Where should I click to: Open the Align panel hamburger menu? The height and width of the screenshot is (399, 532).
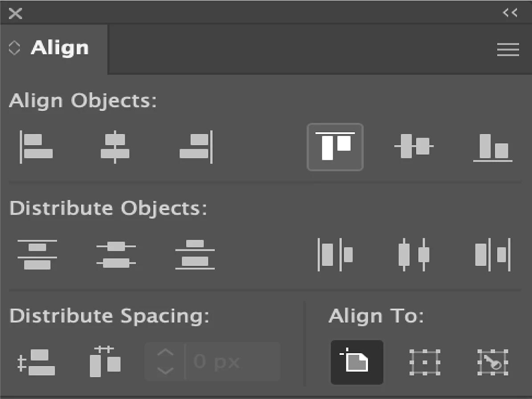point(508,49)
